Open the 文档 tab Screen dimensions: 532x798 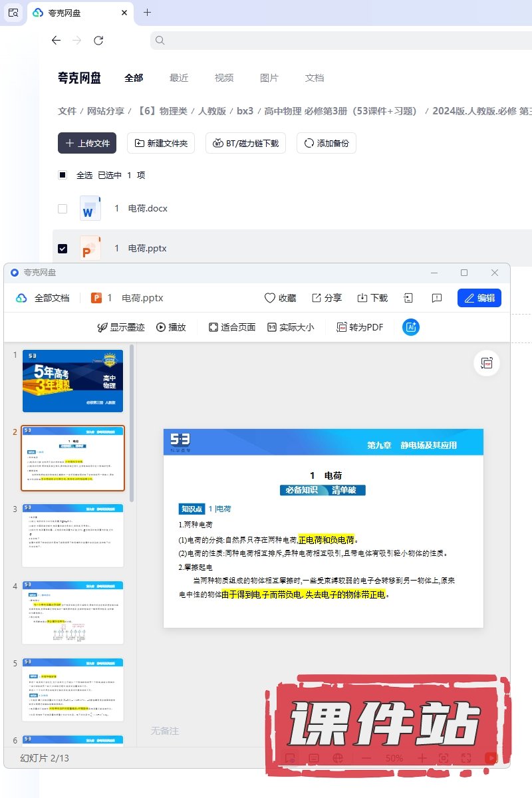click(315, 78)
